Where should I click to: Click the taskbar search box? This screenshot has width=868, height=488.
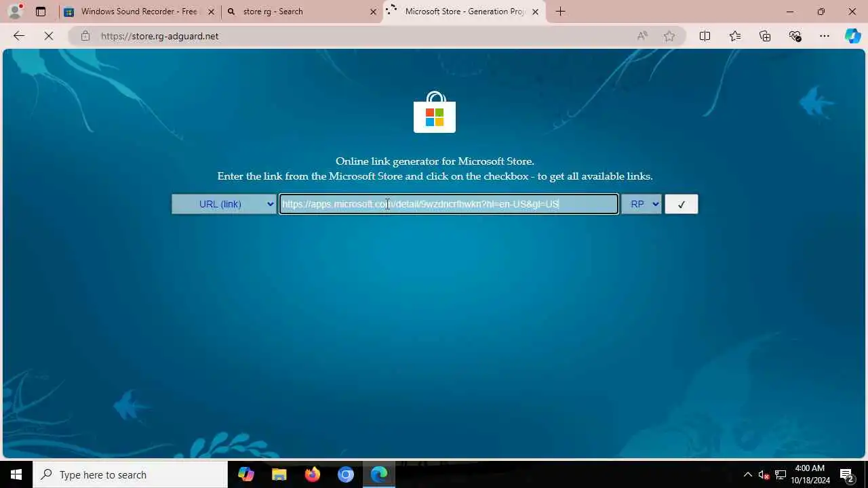coord(130,474)
